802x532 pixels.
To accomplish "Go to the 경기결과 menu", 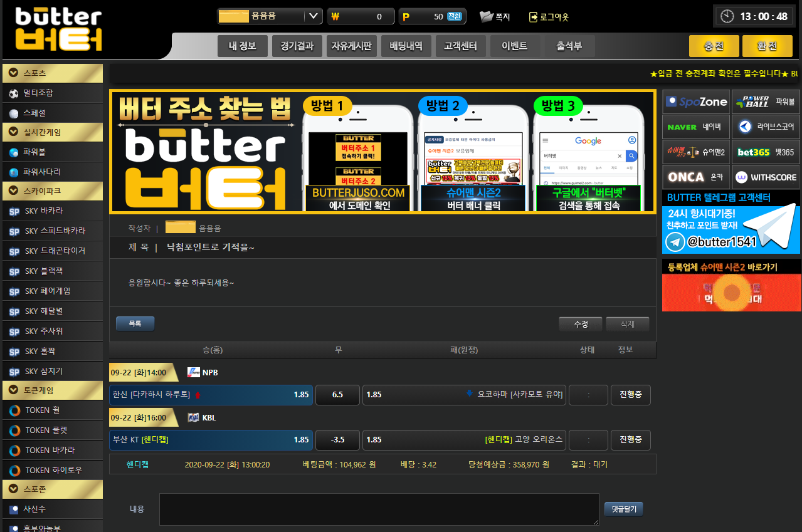I will [297, 46].
